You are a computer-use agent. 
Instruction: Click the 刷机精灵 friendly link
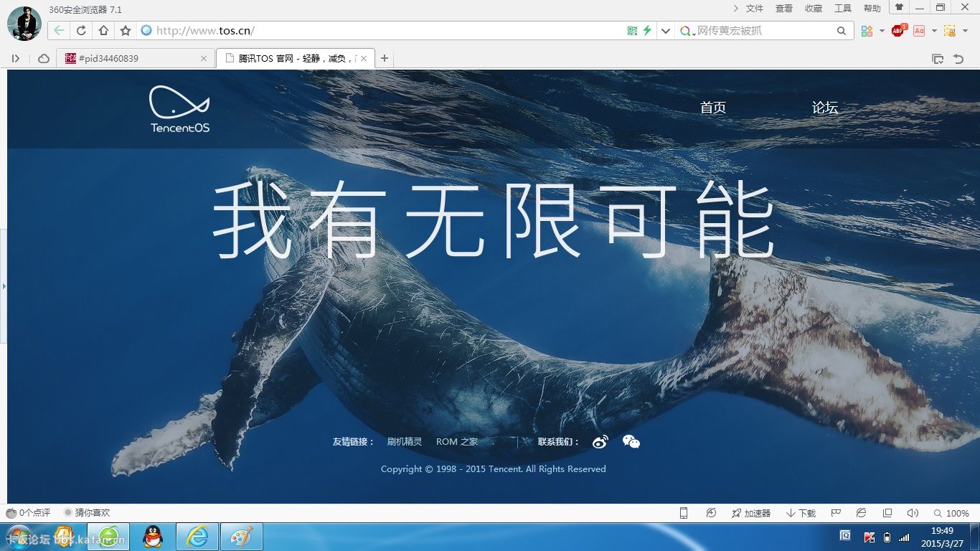[405, 442]
